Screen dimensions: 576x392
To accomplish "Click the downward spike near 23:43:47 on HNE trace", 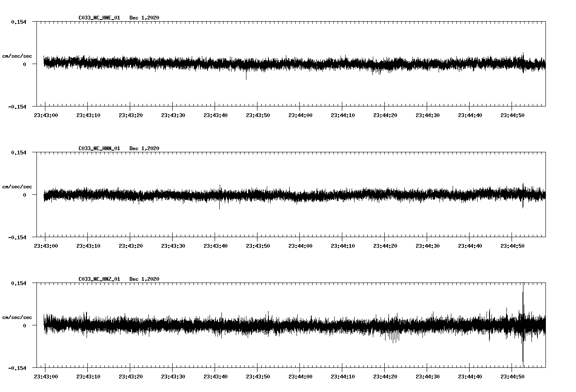I will point(246,76).
